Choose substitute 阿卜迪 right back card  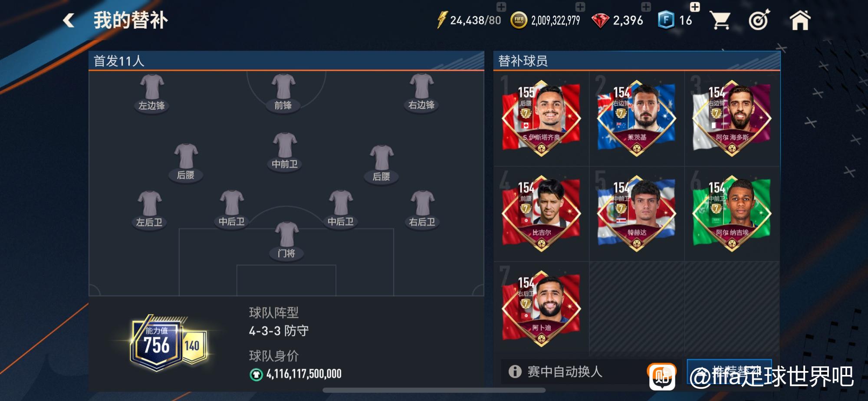pos(541,309)
